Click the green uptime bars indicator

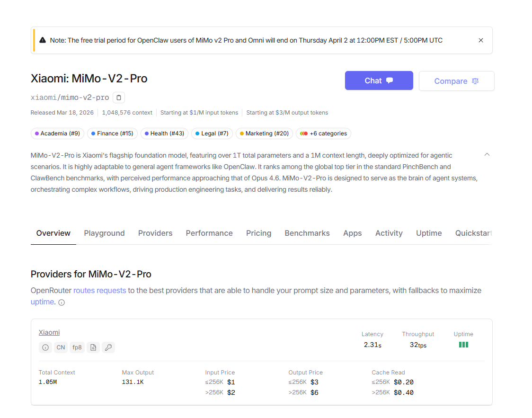pos(463,345)
